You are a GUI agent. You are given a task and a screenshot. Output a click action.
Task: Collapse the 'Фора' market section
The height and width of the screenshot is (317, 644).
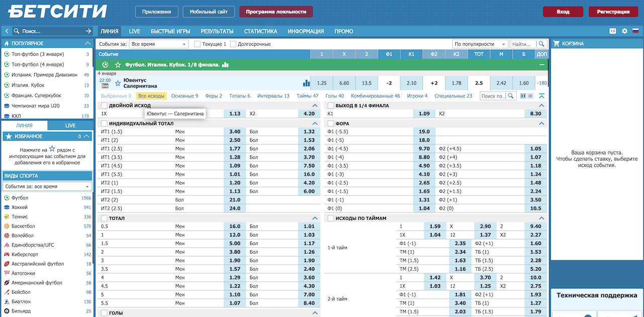(542, 124)
